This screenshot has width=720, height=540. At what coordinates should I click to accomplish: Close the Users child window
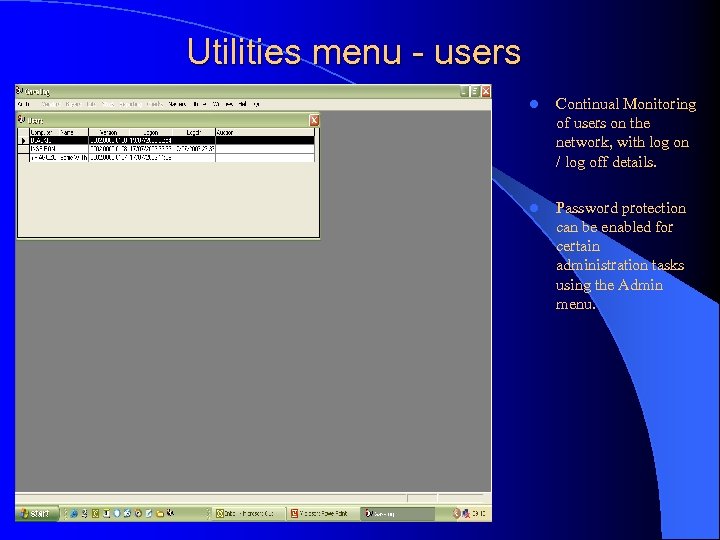[x=314, y=120]
